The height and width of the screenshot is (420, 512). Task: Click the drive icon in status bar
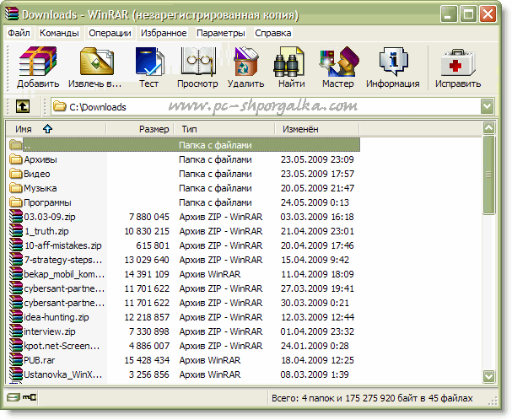(x=13, y=397)
